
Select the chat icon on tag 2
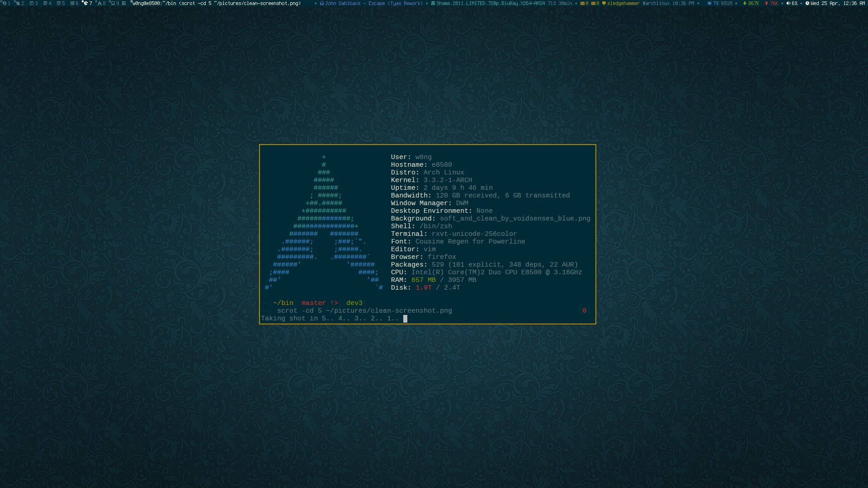[x=18, y=4]
